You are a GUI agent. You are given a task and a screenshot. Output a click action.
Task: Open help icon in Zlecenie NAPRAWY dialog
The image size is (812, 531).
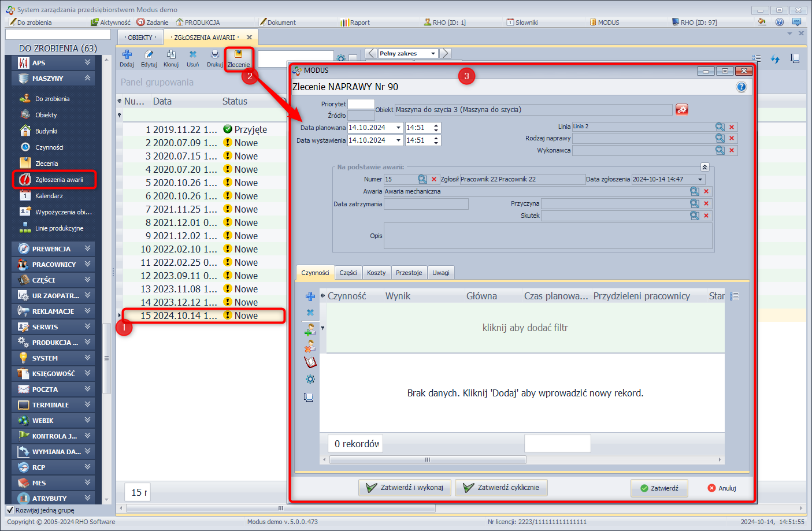click(741, 87)
